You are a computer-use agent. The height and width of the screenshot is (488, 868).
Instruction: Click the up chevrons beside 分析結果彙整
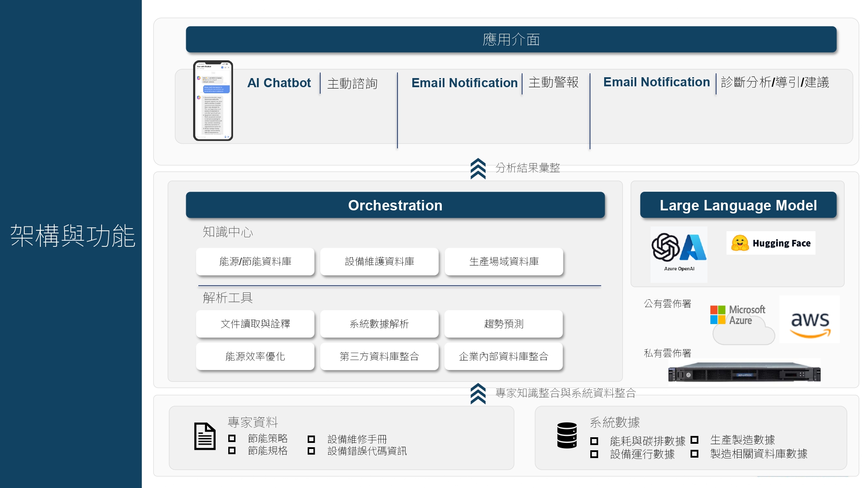[x=478, y=169]
